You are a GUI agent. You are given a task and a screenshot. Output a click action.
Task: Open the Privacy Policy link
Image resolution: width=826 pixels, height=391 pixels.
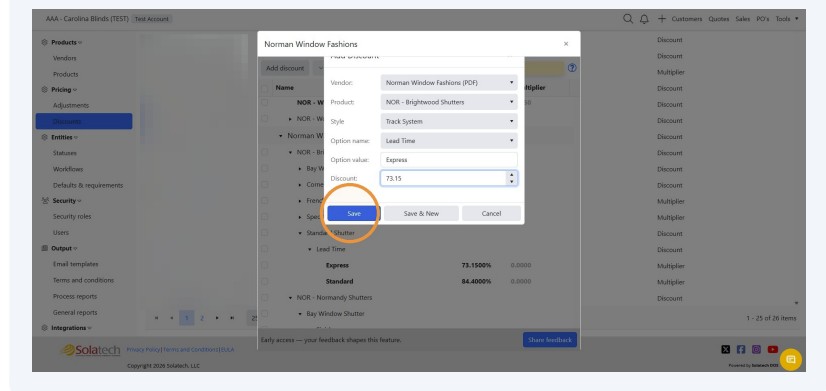(143, 349)
